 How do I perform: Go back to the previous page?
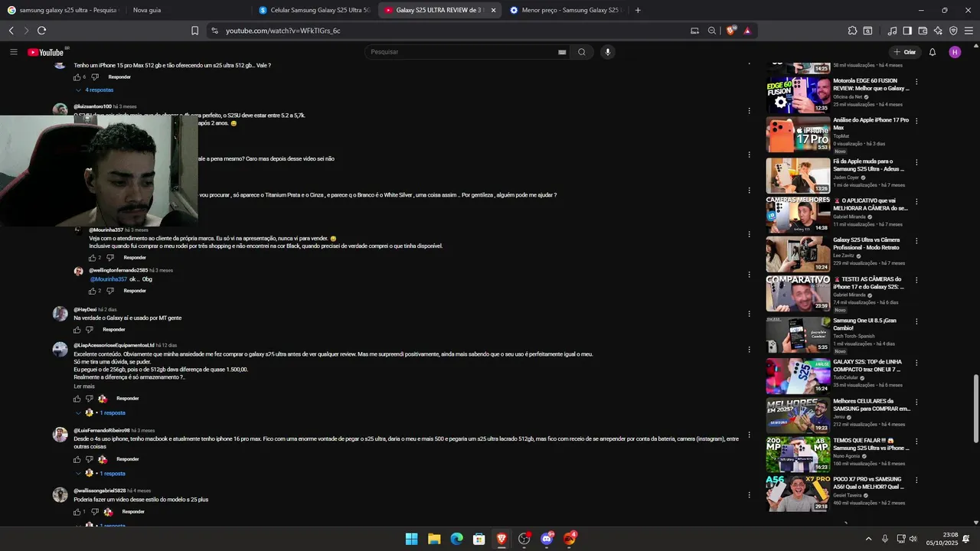pos(11,31)
